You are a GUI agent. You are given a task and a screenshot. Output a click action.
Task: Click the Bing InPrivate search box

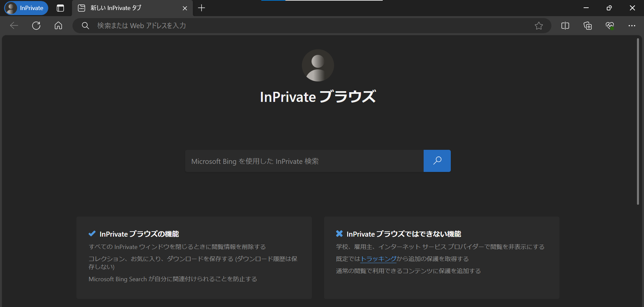[x=304, y=161]
